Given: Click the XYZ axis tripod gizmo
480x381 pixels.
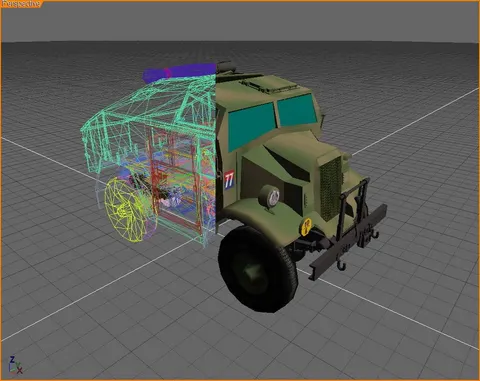Looking at the screenshot, I should pos(15,365).
